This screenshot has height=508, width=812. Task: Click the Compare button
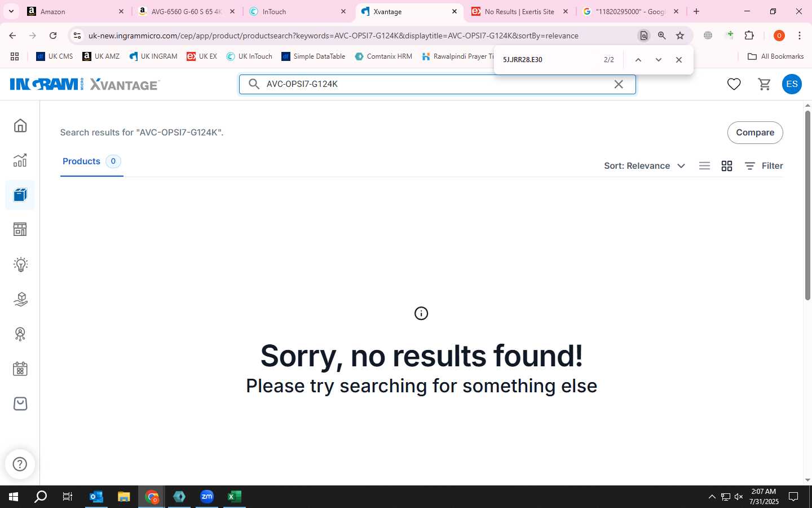755,133
